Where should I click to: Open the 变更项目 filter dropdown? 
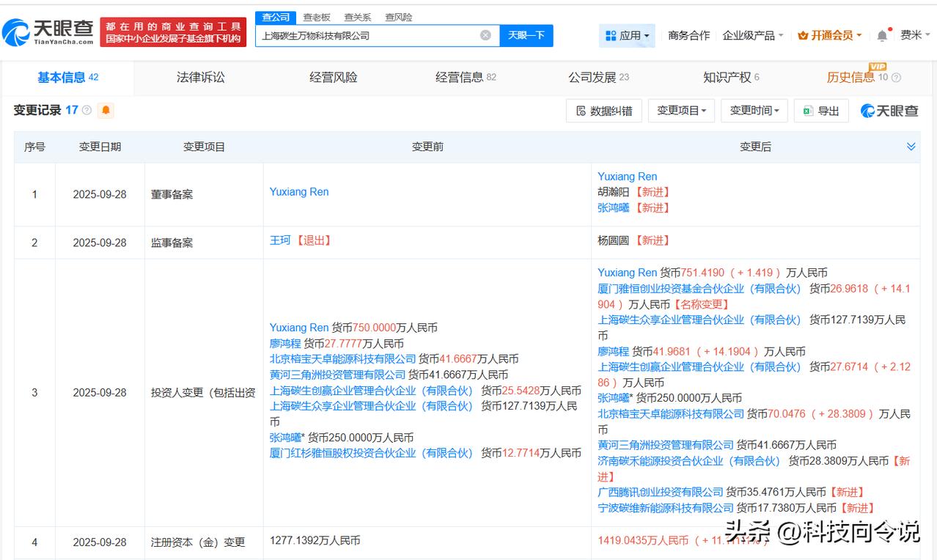tap(681, 111)
